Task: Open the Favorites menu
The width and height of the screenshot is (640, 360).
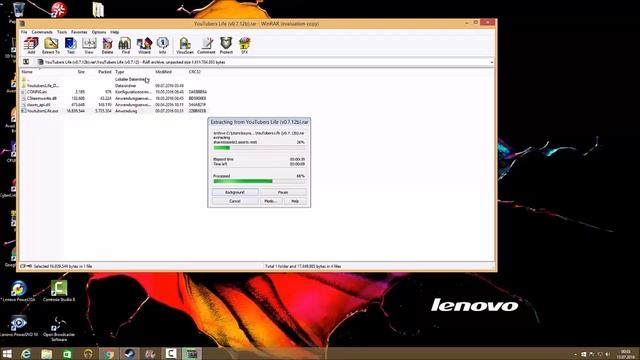Action: tap(79, 32)
